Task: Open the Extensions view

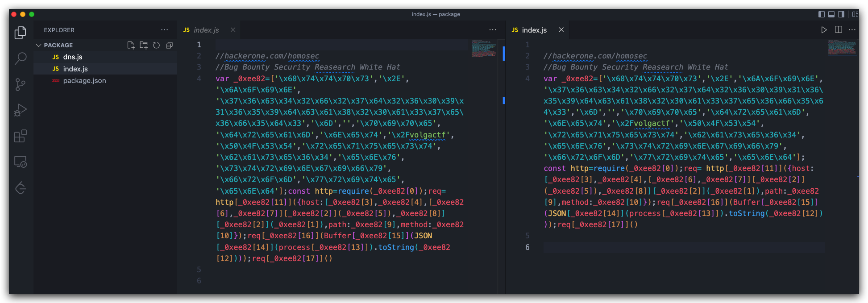Action: 21,136
